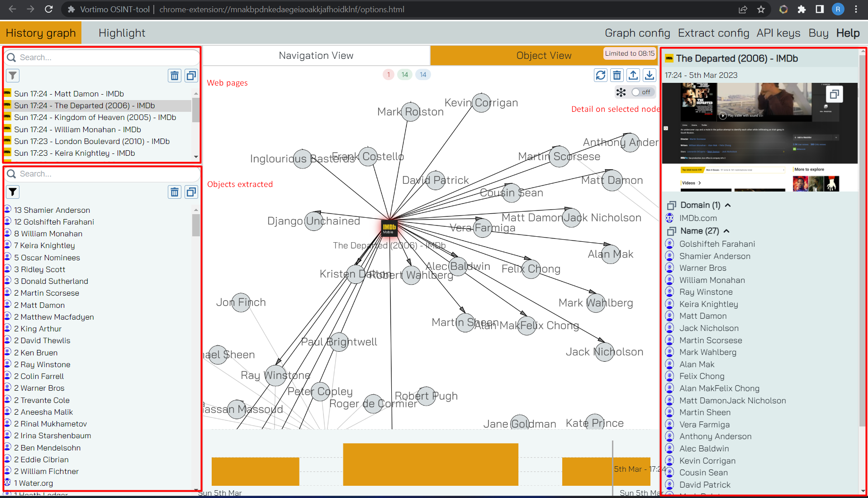
Task: Select Matt Damon - IMDb web page entry
Action: (x=97, y=94)
